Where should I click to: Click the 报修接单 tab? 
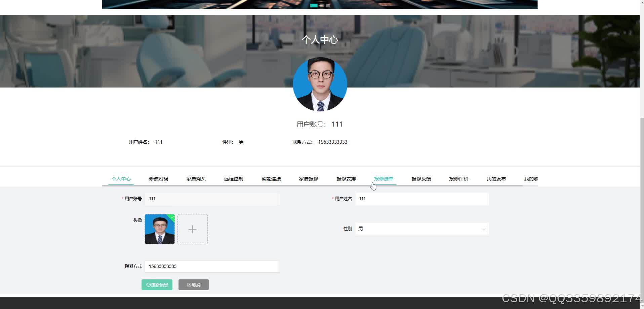click(x=384, y=179)
